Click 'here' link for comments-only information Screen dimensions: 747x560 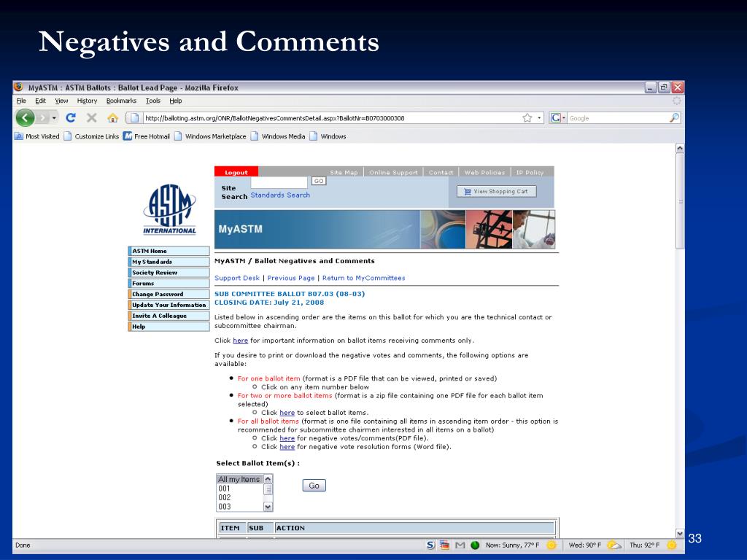(240, 341)
